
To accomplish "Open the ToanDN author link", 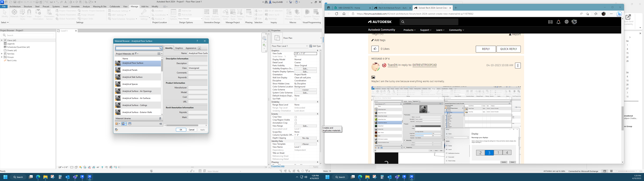I will click(392, 65).
